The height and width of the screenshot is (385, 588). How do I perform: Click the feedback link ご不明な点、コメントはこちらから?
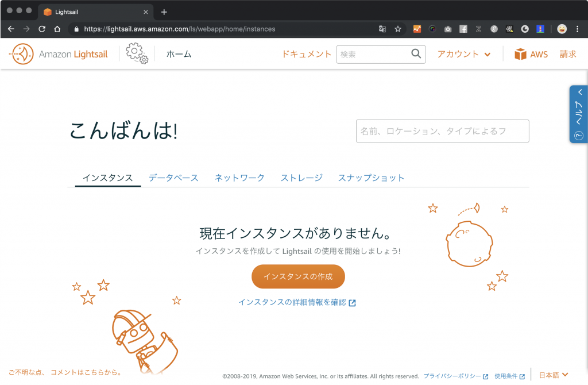[65, 372]
